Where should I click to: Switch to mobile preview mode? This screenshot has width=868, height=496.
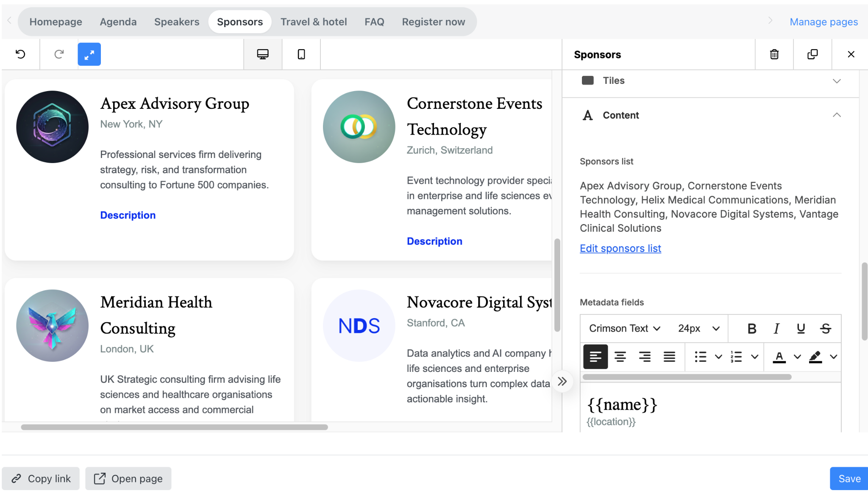point(301,54)
